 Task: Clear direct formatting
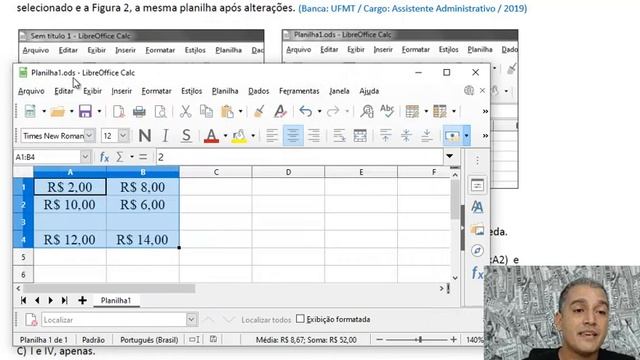click(280, 111)
